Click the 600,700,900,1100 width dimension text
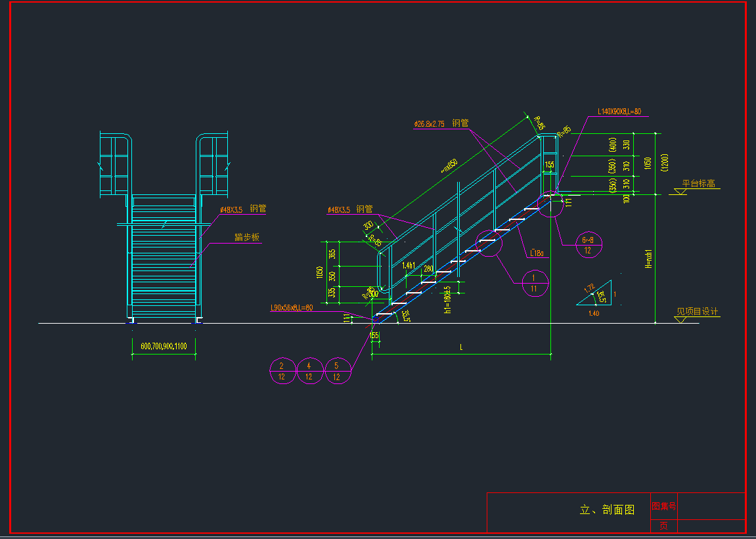756x539 pixels. (x=164, y=346)
